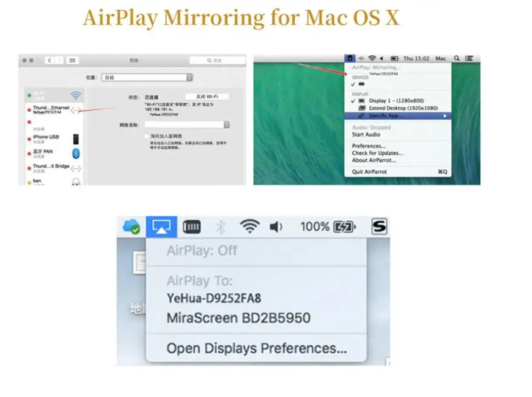Click the turn off Wi-Fi button
532x397 pixels.
(x=207, y=97)
